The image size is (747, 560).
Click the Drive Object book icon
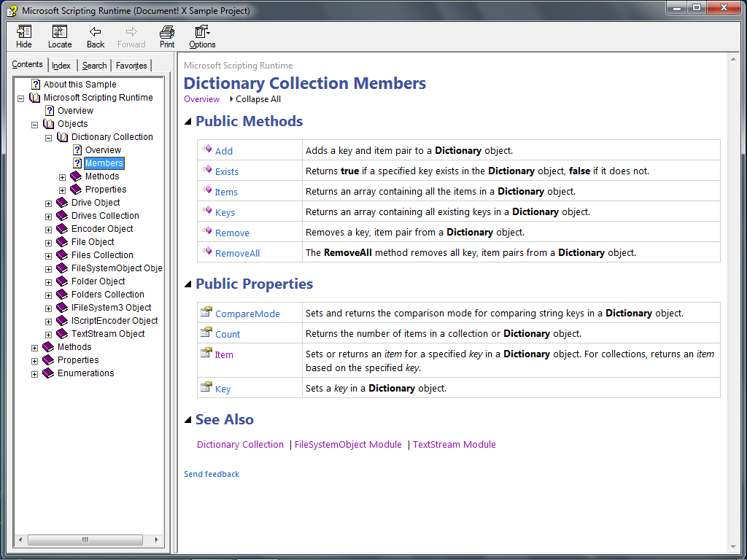click(x=62, y=203)
